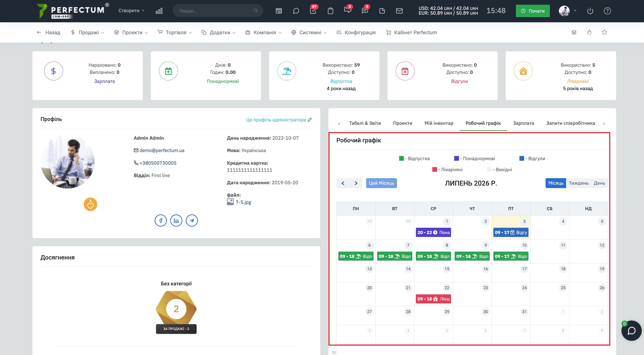The width and height of the screenshot is (644, 355).
Task: Open the demo@perfectum.ua email link
Action: tap(162, 150)
